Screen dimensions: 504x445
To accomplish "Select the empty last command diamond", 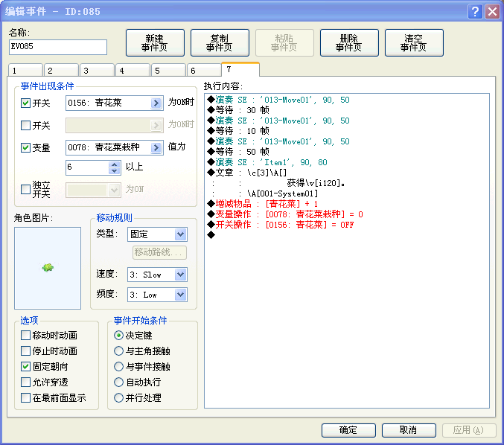I will [211, 235].
